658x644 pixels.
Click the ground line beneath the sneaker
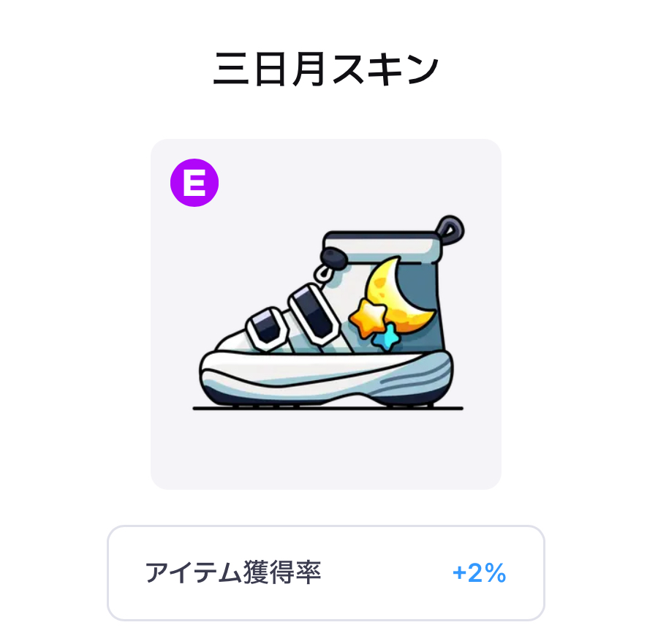pyautogui.click(x=328, y=408)
